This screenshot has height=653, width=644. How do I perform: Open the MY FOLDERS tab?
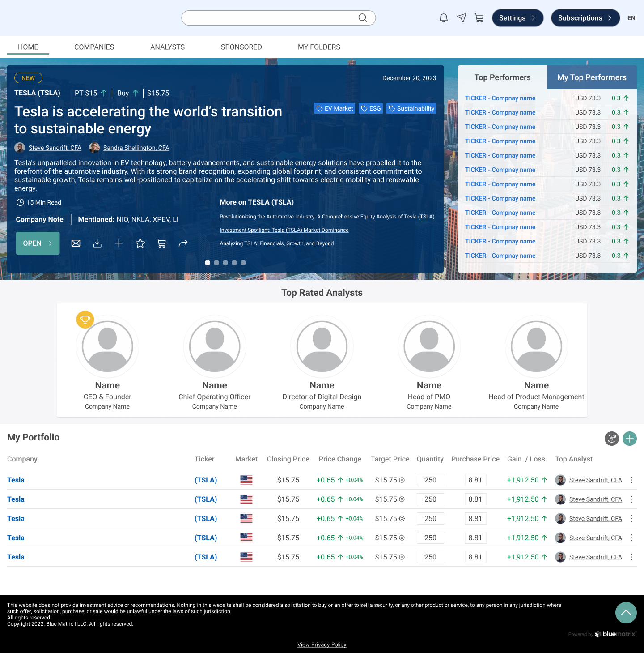pos(319,47)
